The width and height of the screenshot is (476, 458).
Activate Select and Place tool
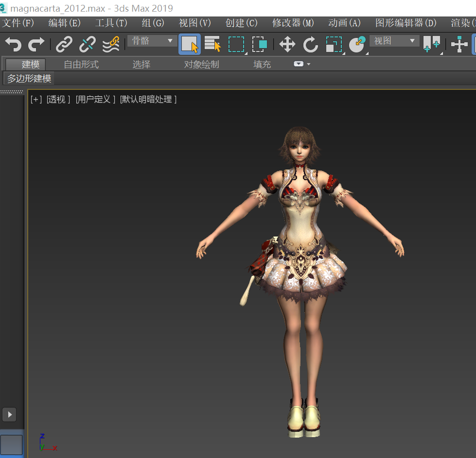tap(357, 45)
